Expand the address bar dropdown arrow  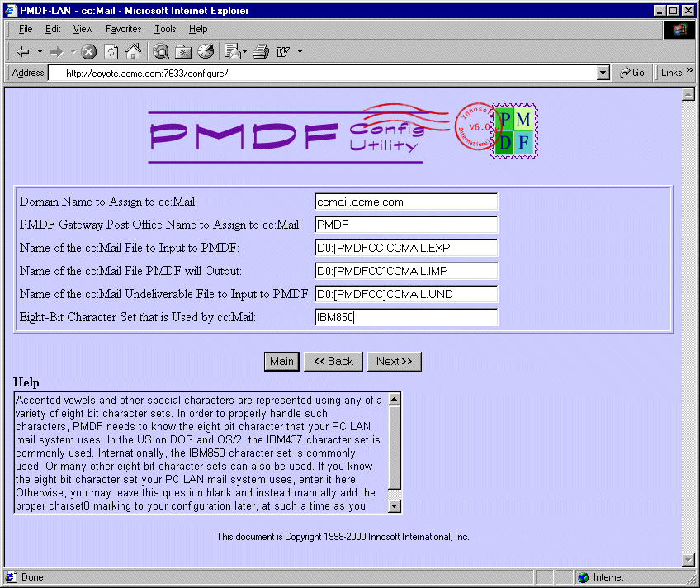[x=603, y=73]
